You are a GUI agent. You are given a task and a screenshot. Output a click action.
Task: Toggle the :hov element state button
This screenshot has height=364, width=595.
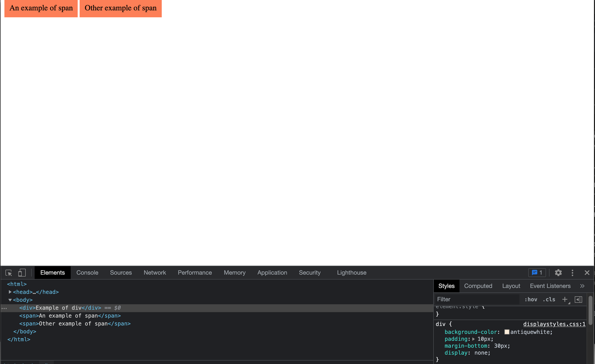[531, 299]
